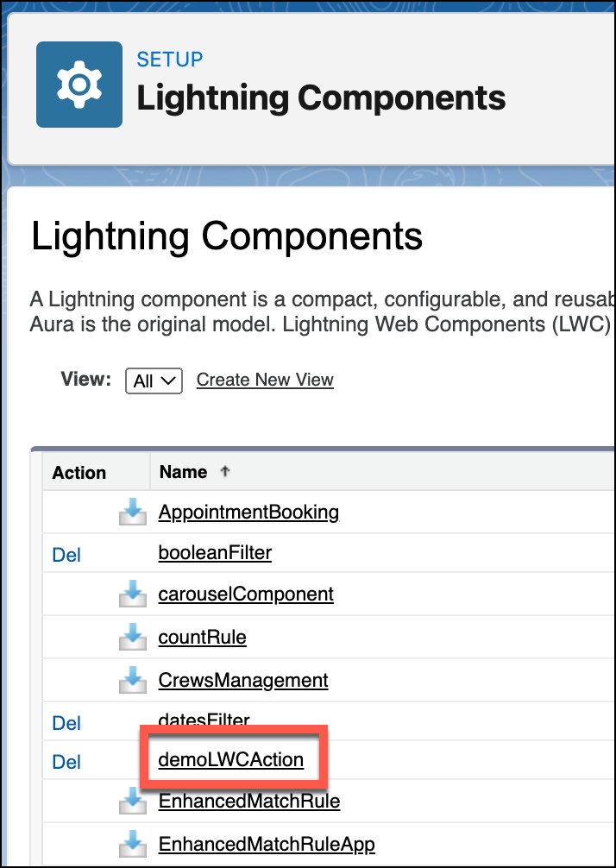The height and width of the screenshot is (868, 616).
Task: Open the demoLWCAction component
Action: tap(229, 760)
